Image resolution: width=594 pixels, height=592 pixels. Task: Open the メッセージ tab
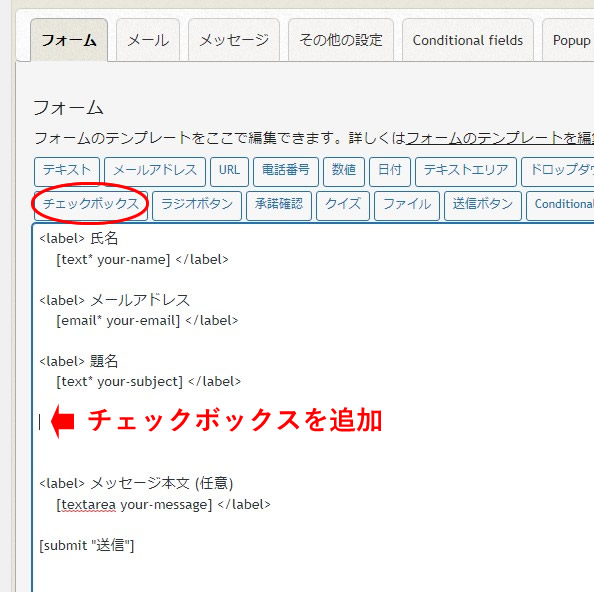[234, 40]
